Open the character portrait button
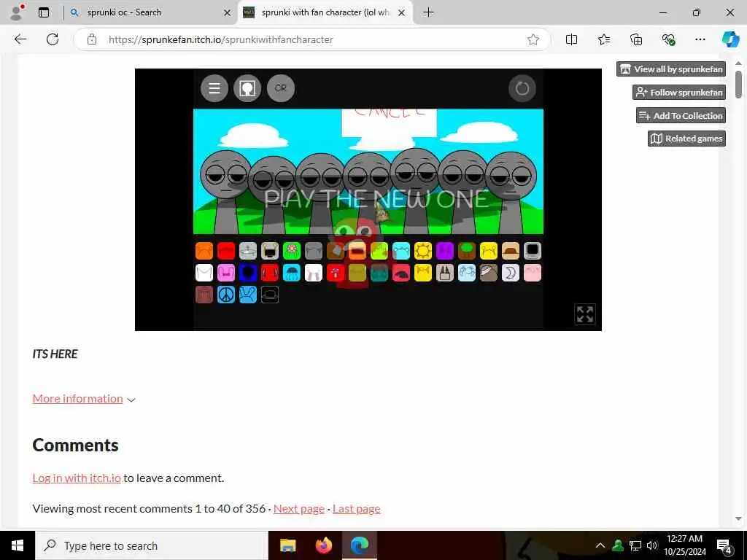 [x=247, y=88]
